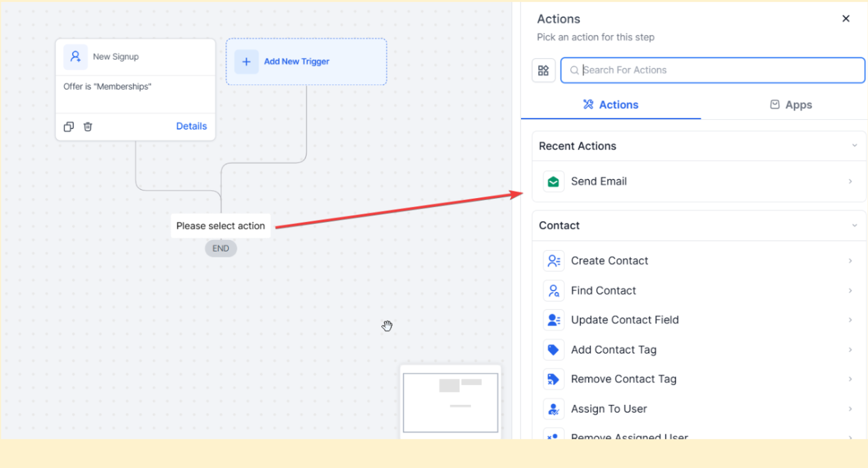Click the Find Contact icon

pos(553,291)
